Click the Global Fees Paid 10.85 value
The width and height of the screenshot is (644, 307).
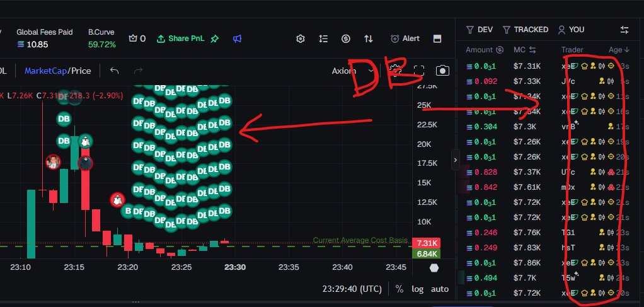point(32,44)
